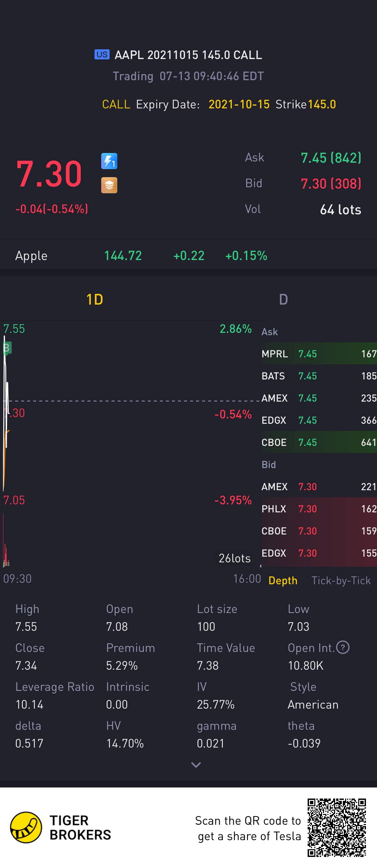Image resolution: width=377 pixels, height=868 pixels.
Task: Tap the AMEX bid row with 221
Action: click(319, 487)
